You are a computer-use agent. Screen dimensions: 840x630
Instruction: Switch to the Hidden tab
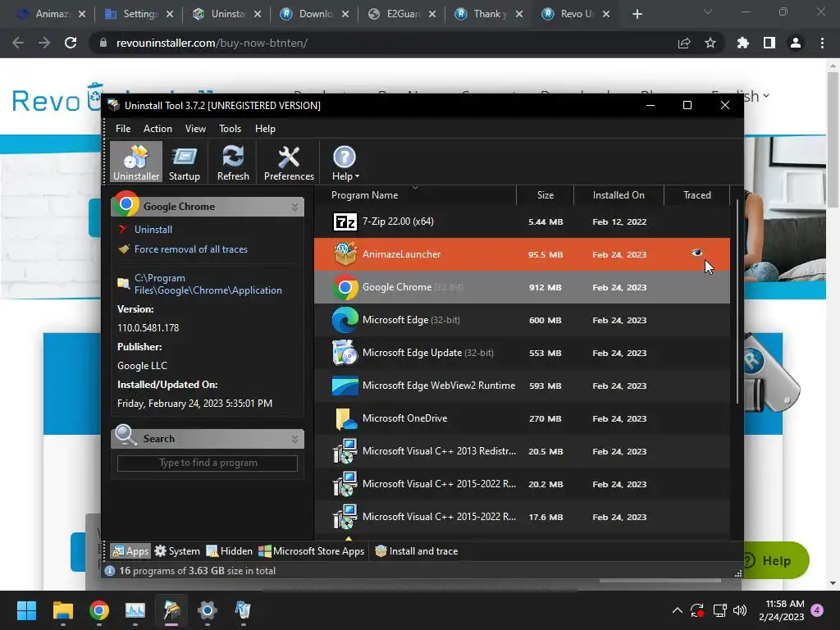pos(230,551)
